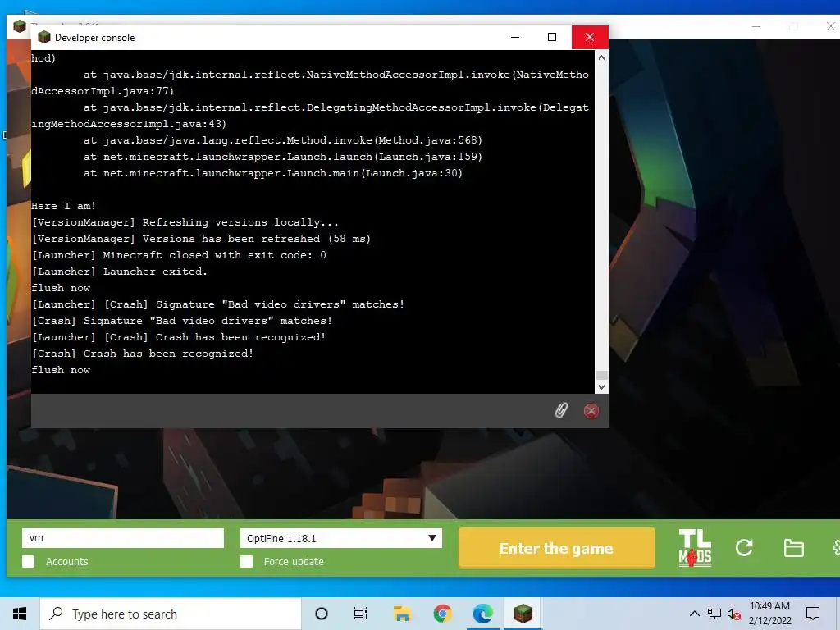Open Cortana circle icon in taskbar
This screenshot has width=840, height=630.
click(x=321, y=614)
